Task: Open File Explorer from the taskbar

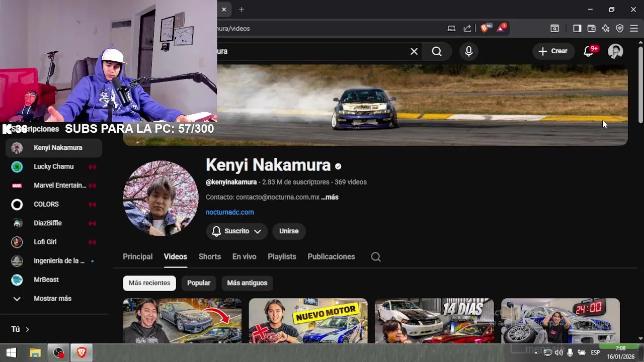Action: point(35,353)
